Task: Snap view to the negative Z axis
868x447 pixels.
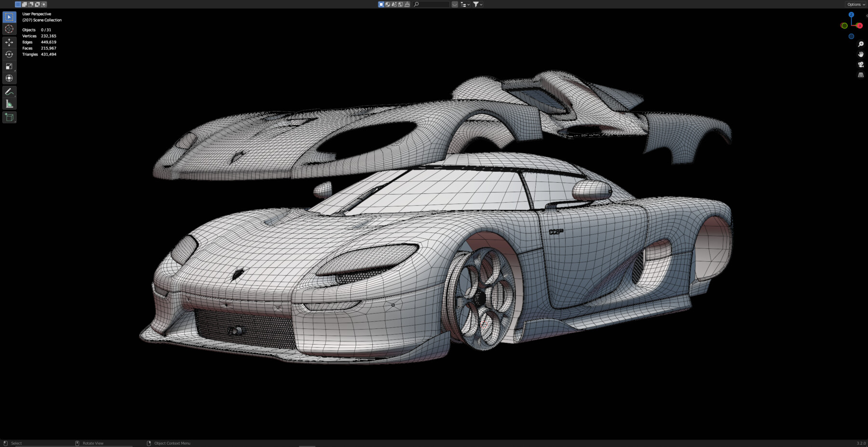Action: pos(851,36)
